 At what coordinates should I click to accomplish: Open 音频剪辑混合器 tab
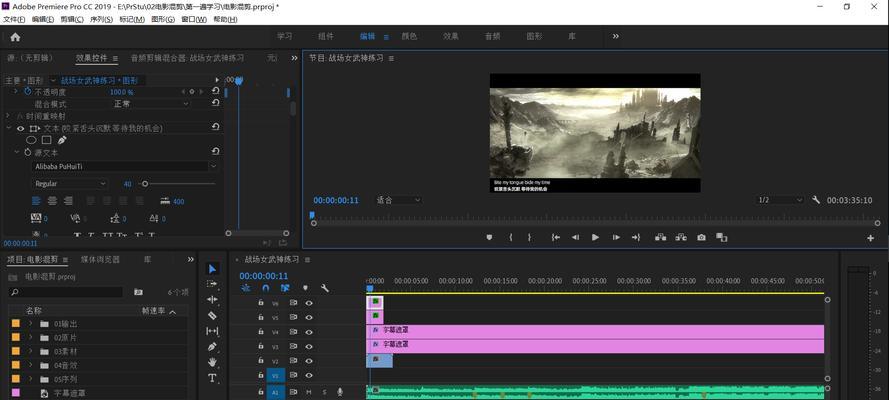(188, 58)
